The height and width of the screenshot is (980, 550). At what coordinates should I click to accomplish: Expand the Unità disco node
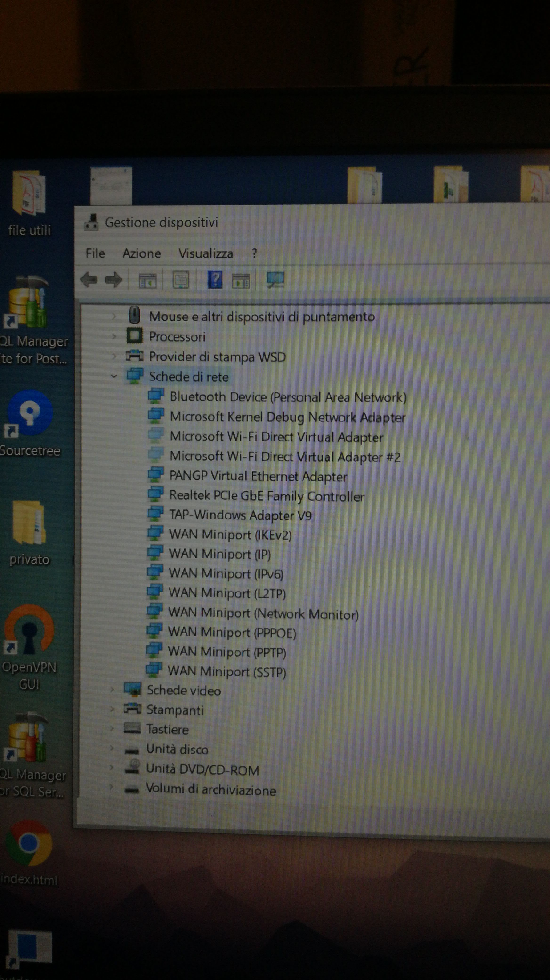pyautogui.click(x=111, y=748)
